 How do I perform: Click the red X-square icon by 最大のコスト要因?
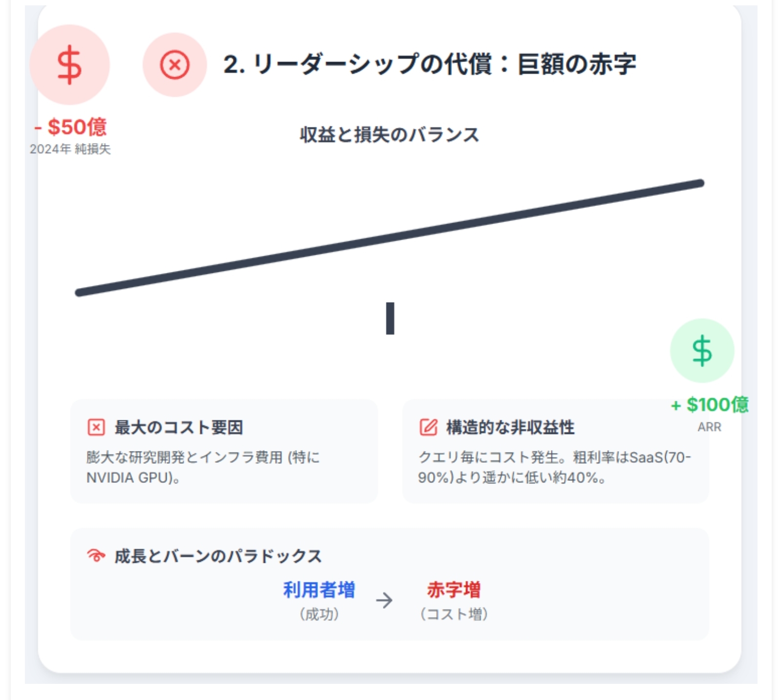[x=96, y=427]
